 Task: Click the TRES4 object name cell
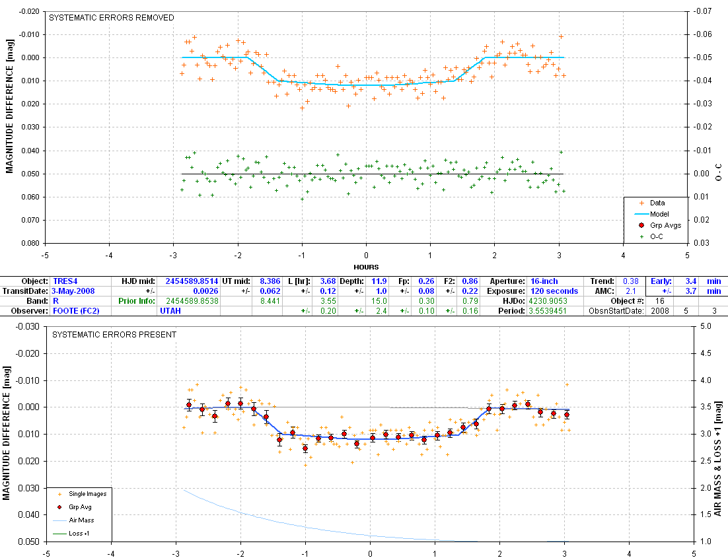(x=65, y=281)
